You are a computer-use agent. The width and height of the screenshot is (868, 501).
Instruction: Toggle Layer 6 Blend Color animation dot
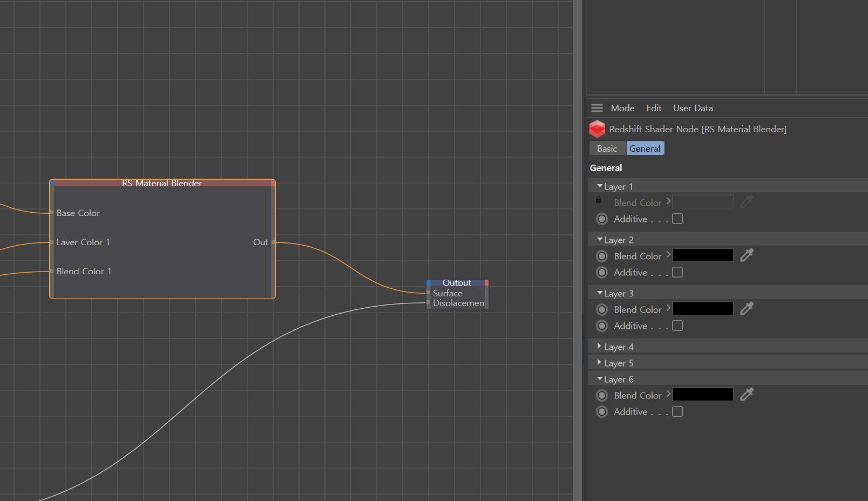point(602,395)
